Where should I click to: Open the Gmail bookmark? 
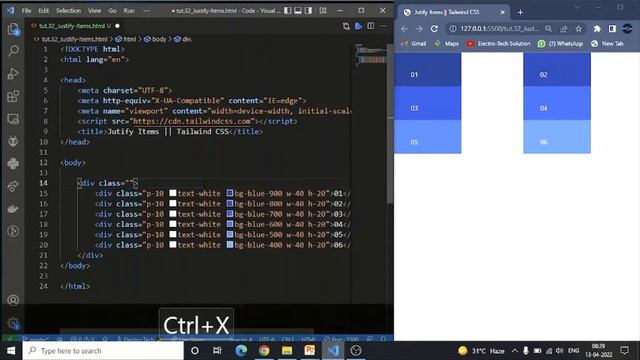coord(414,43)
